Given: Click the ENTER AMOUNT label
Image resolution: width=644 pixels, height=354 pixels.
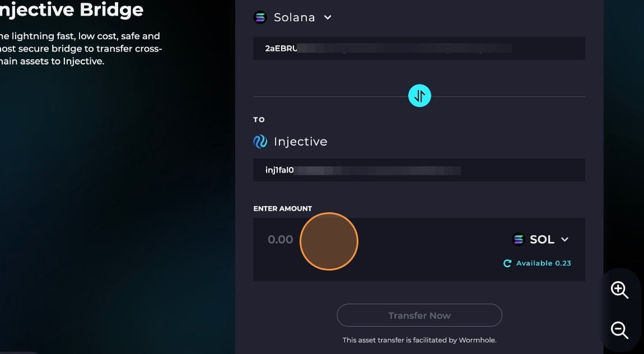Looking at the screenshot, I should 283,208.
